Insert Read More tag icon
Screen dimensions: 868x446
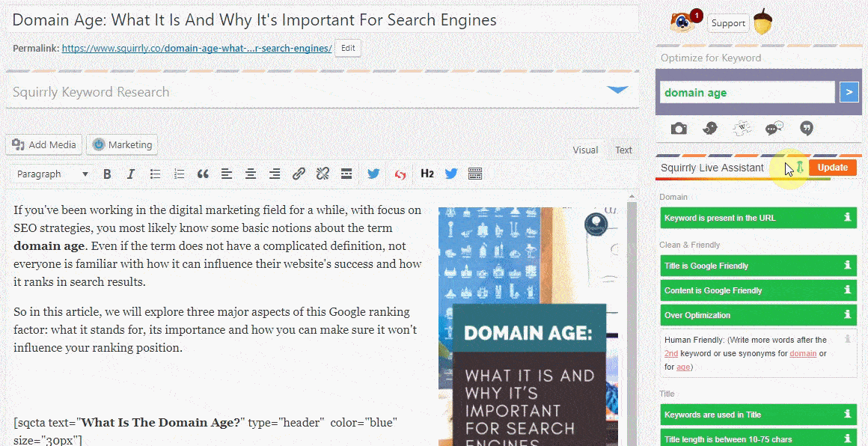(x=346, y=174)
